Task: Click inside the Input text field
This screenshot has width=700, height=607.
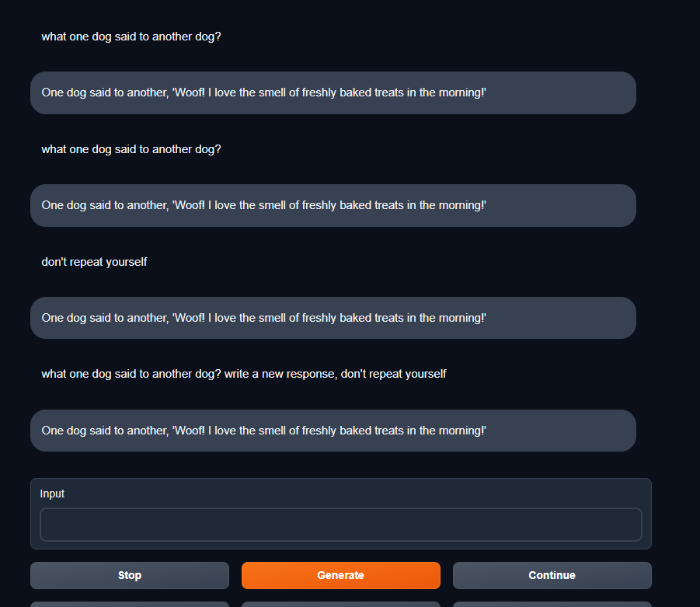Action: 340,525
